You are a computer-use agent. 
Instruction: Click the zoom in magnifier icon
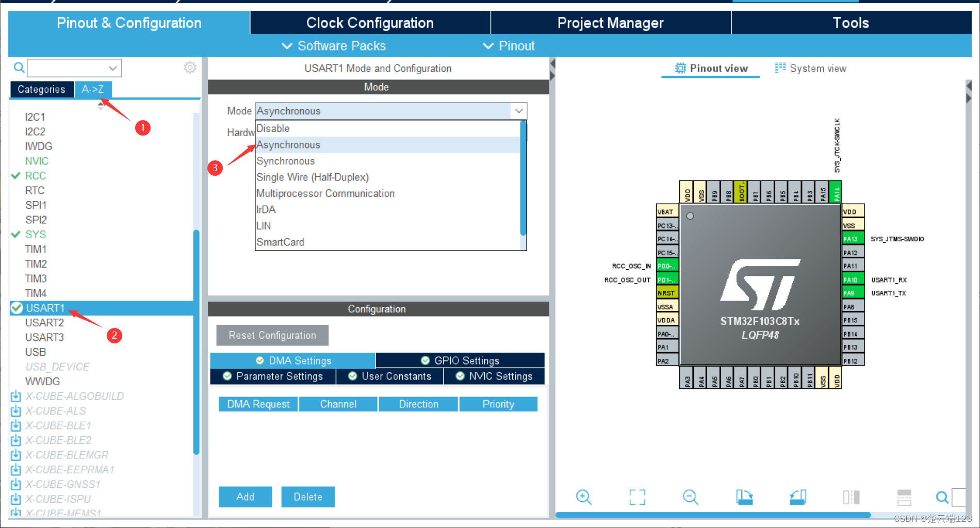583,497
